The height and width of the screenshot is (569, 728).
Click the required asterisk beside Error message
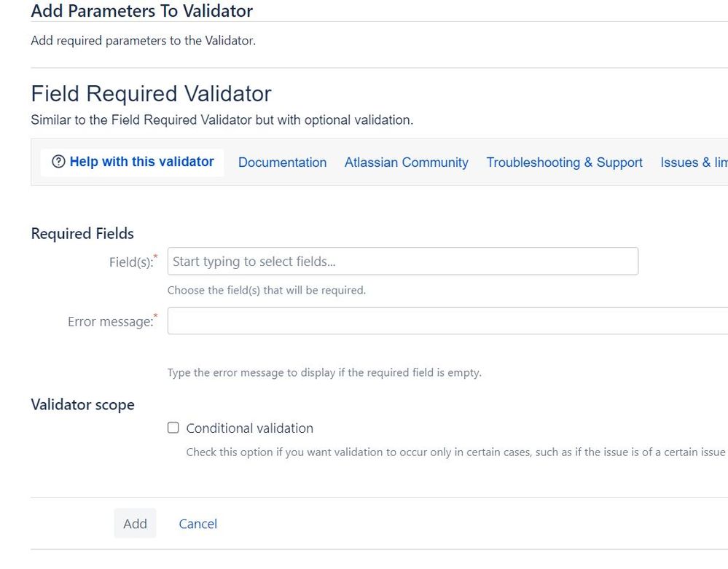point(155,316)
